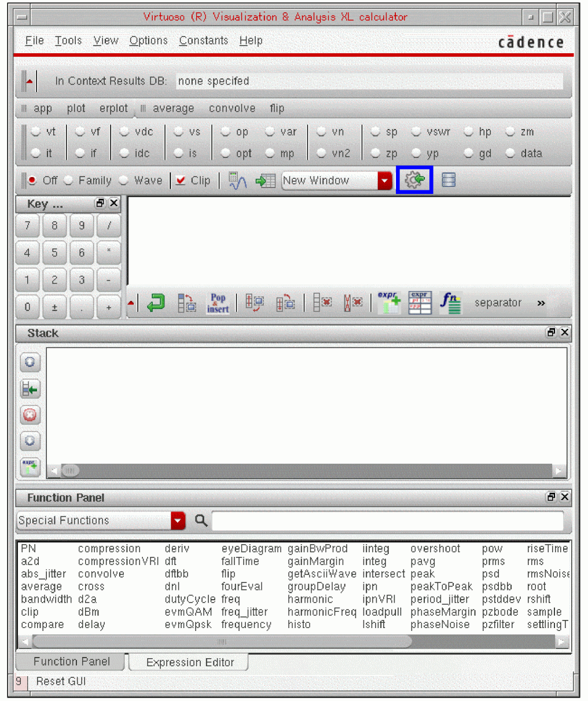Select the peakToPeak function
The height and width of the screenshot is (701, 588).
442,586
